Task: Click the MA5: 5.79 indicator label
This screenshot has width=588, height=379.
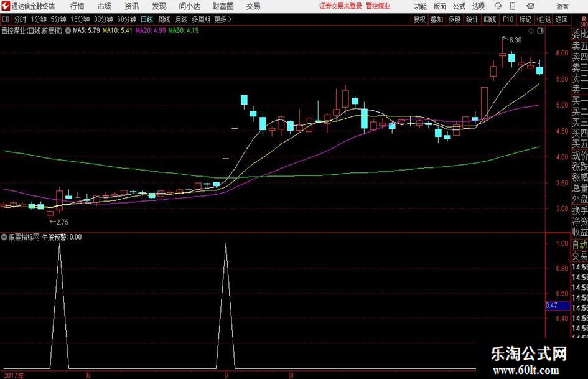Action: [86, 30]
